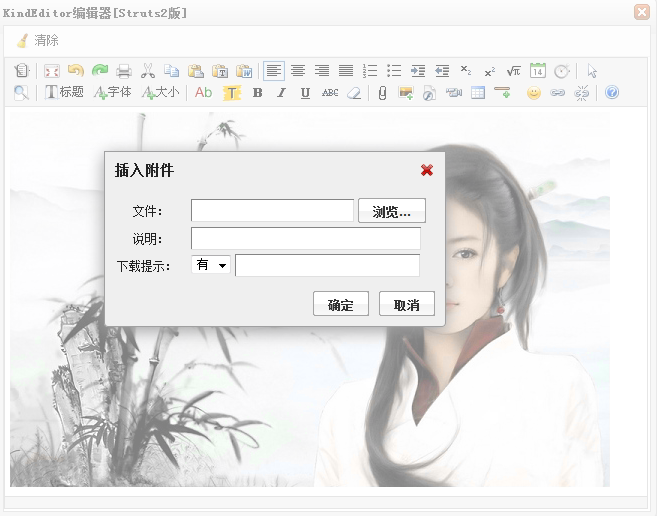
Task: Click the paperclip attachment icon
Action: pos(382,93)
